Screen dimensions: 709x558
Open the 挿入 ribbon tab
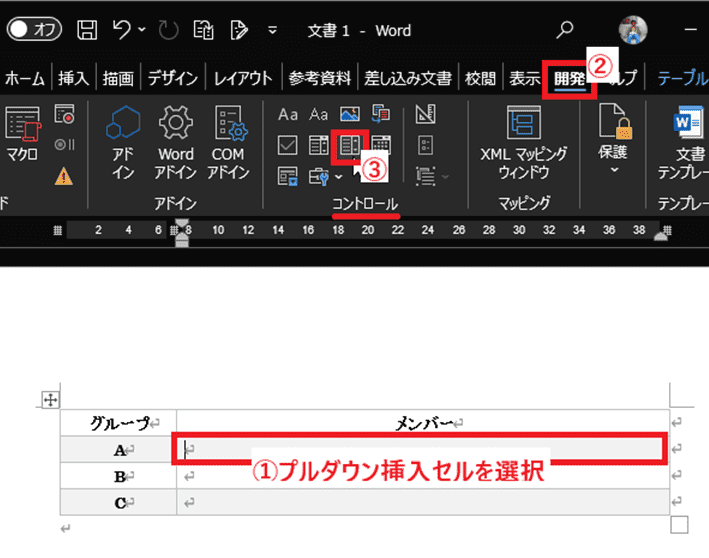(74, 78)
